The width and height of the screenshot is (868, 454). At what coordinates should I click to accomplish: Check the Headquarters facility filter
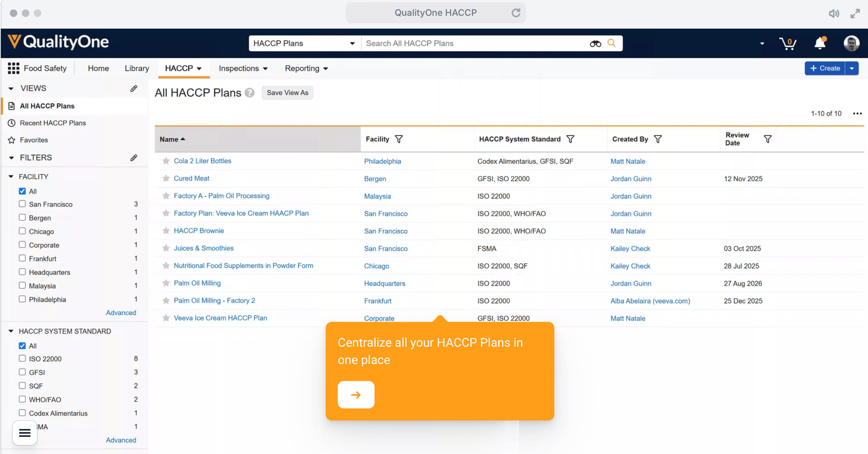point(22,272)
